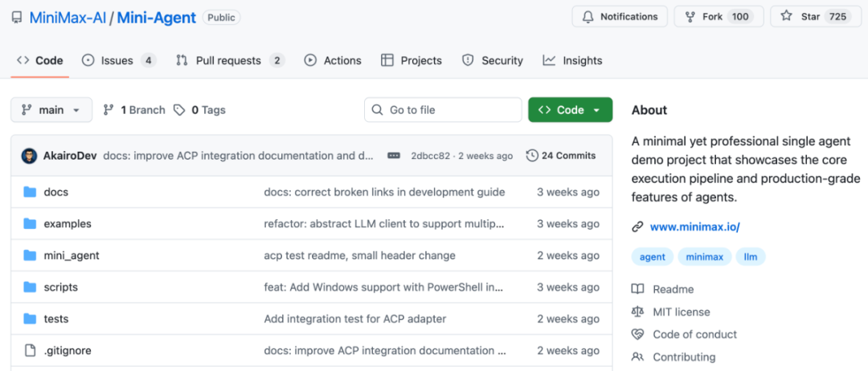Click the commit details ellipsis icon
The width and height of the screenshot is (868, 371).
point(394,156)
